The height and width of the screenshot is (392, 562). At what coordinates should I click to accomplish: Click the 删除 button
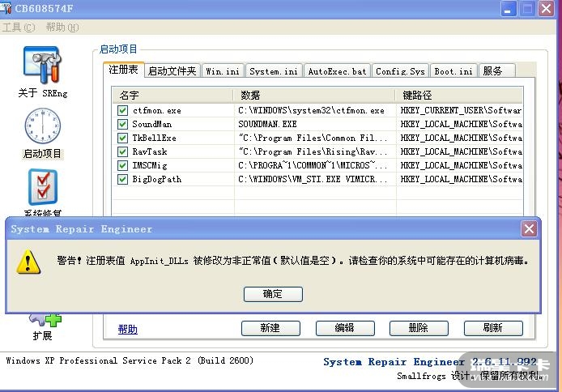(419, 328)
